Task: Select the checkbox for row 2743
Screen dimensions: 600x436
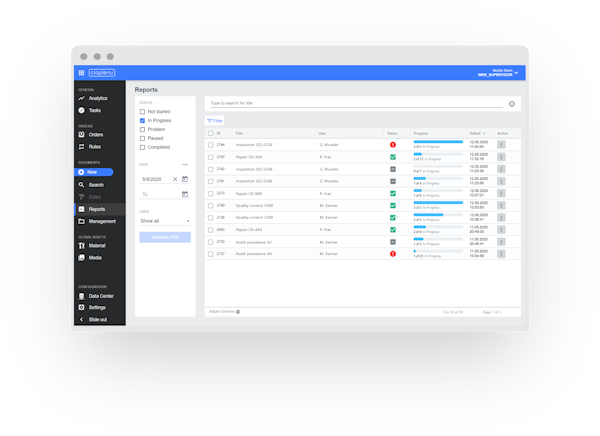Action: tap(210, 157)
